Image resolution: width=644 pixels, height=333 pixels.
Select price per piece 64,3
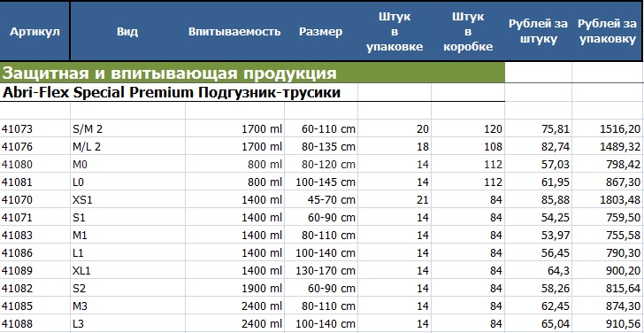(x=538, y=270)
